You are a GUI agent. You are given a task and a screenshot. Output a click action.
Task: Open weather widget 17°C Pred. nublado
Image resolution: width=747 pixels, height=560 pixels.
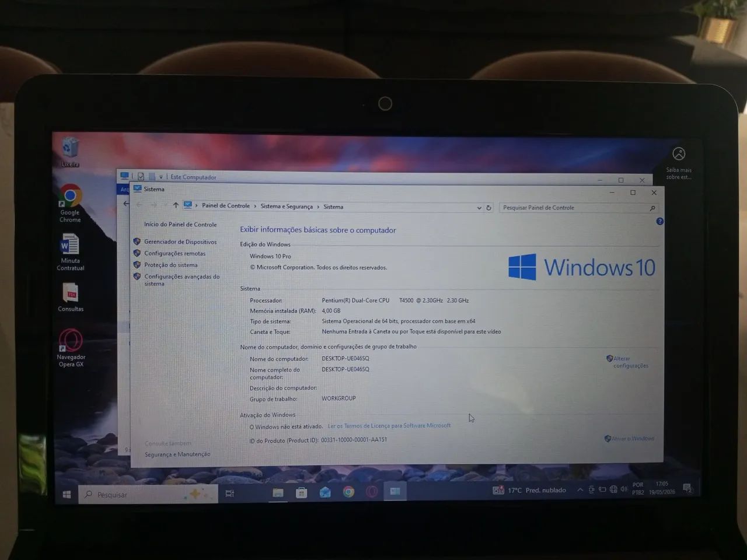tap(529, 491)
